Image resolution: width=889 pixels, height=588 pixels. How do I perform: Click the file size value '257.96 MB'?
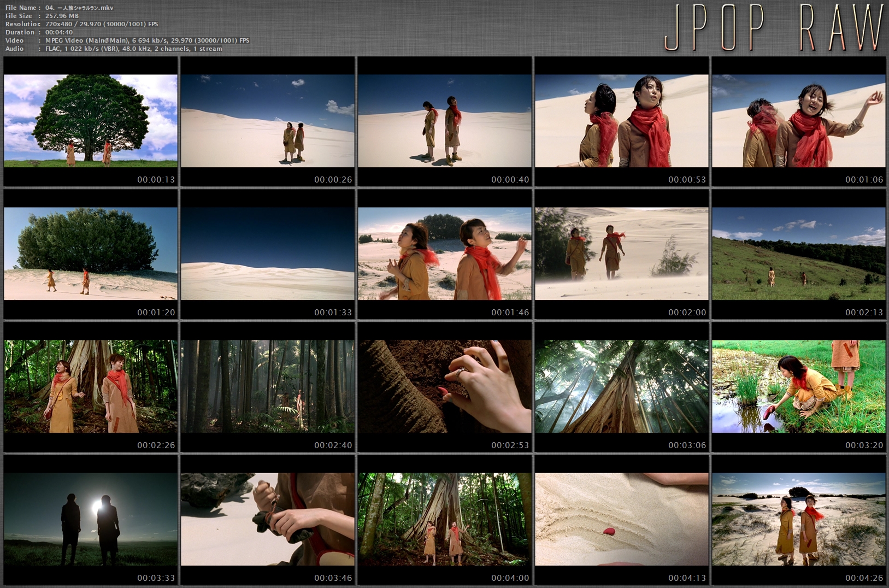[x=62, y=16]
